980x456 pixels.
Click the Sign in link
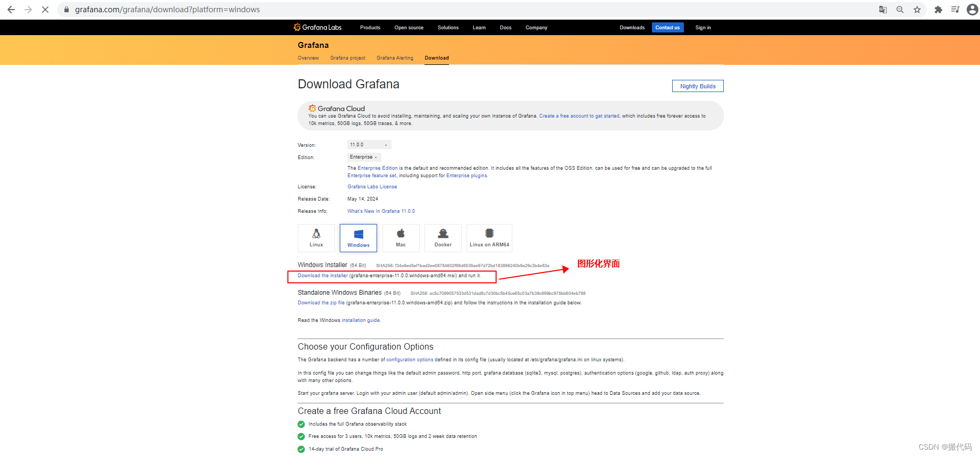point(703,28)
